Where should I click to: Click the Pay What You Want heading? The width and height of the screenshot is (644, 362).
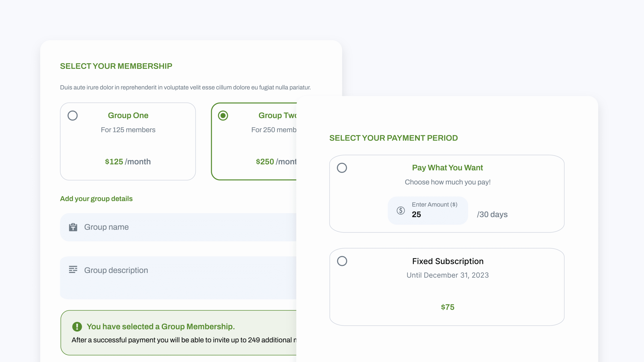click(447, 168)
